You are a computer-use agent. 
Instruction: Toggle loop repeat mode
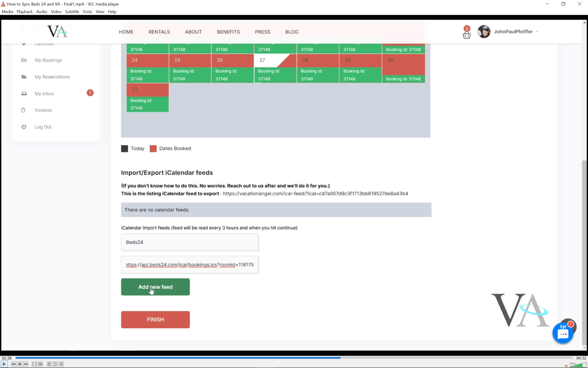(x=55, y=364)
